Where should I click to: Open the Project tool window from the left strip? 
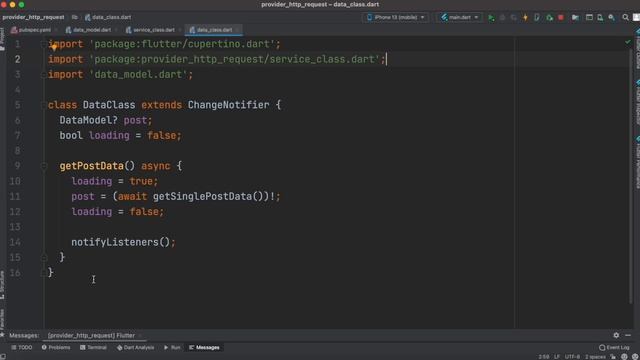[2, 40]
